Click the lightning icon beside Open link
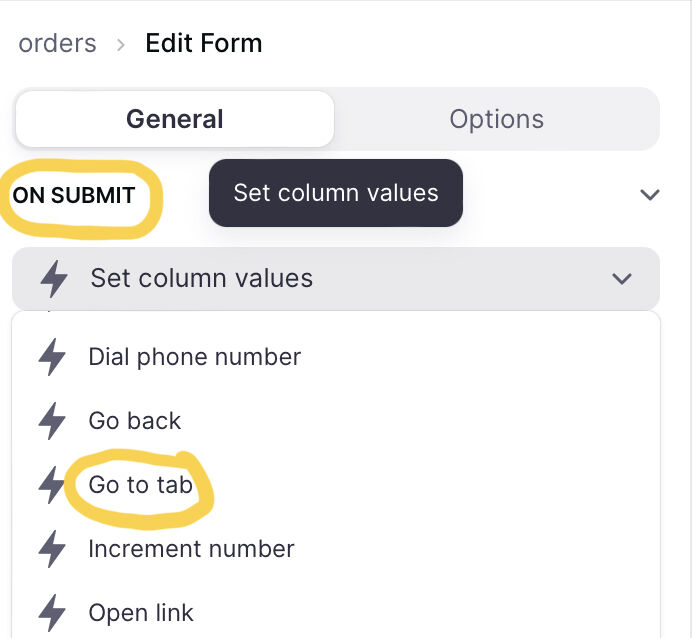 click(x=52, y=612)
